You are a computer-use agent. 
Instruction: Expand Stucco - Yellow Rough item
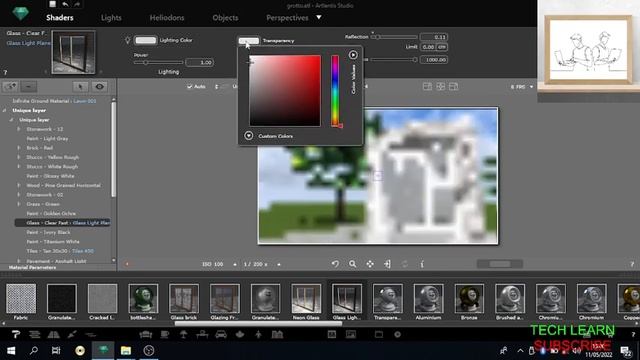(x=19, y=157)
